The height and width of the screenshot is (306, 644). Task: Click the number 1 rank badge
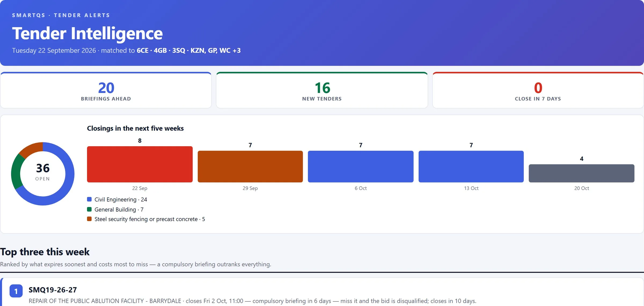click(x=16, y=291)
